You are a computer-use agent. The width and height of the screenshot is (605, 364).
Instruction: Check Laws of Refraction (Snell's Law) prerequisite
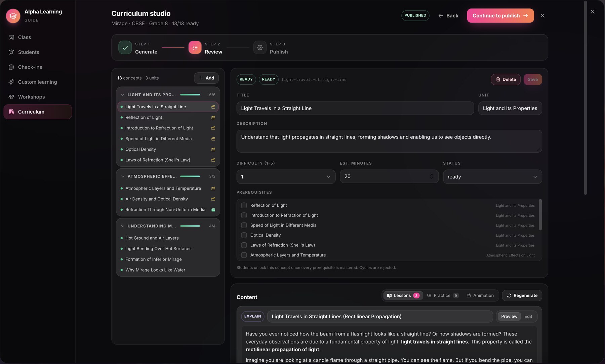tap(244, 245)
